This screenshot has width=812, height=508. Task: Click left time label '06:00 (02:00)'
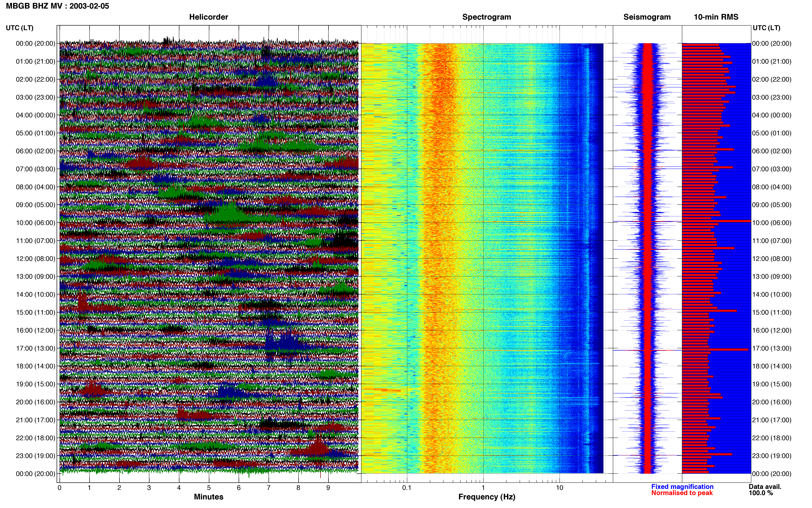pyautogui.click(x=36, y=151)
